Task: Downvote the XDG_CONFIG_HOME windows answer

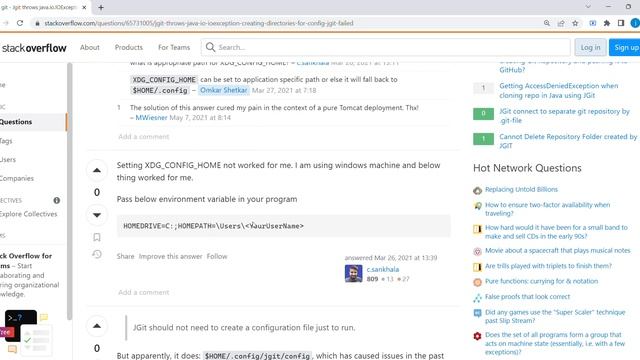Action: [97, 215]
